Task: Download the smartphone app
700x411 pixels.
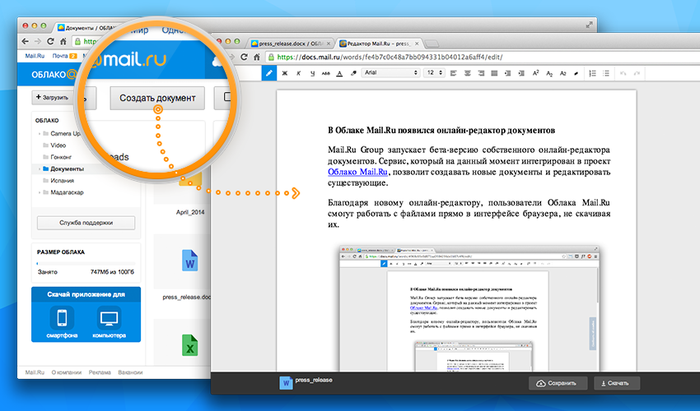Action: click(x=62, y=323)
